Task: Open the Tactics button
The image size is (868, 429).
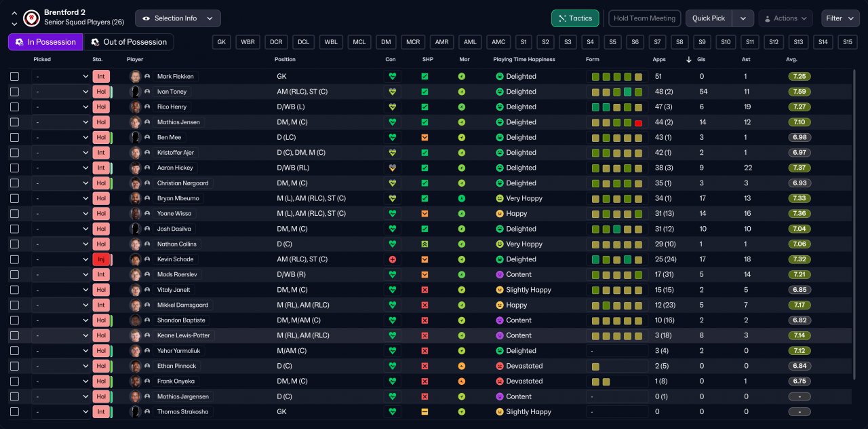Action: point(575,18)
